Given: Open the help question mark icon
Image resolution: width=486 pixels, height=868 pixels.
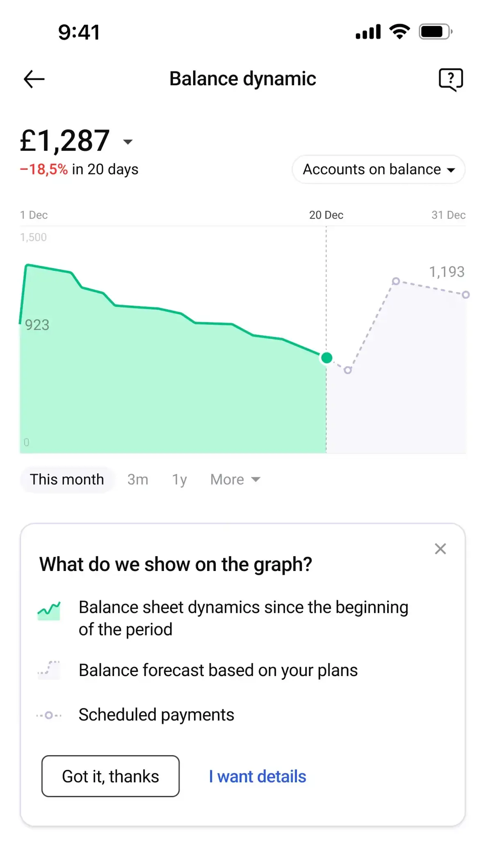Looking at the screenshot, I should point(450,79).
